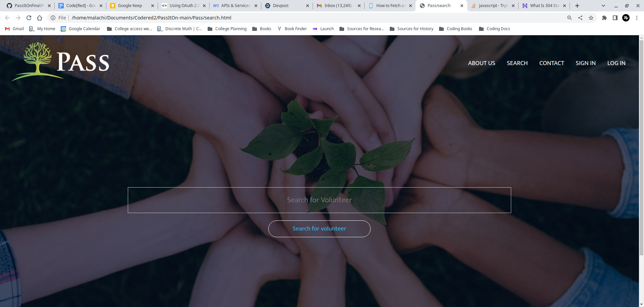Viewport: 644px width, 307px height.
Task: Open the Coding Books bookmark folder
Action: 455,29
